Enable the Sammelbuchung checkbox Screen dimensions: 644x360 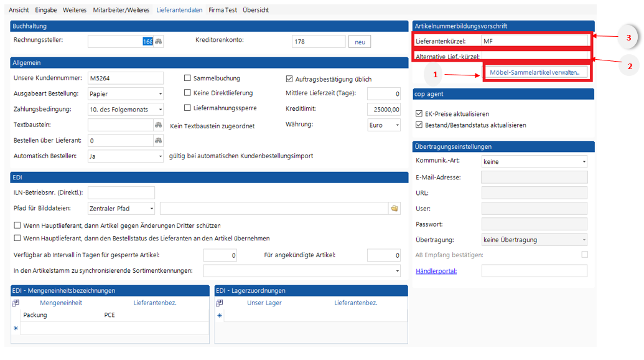point(188,78)
